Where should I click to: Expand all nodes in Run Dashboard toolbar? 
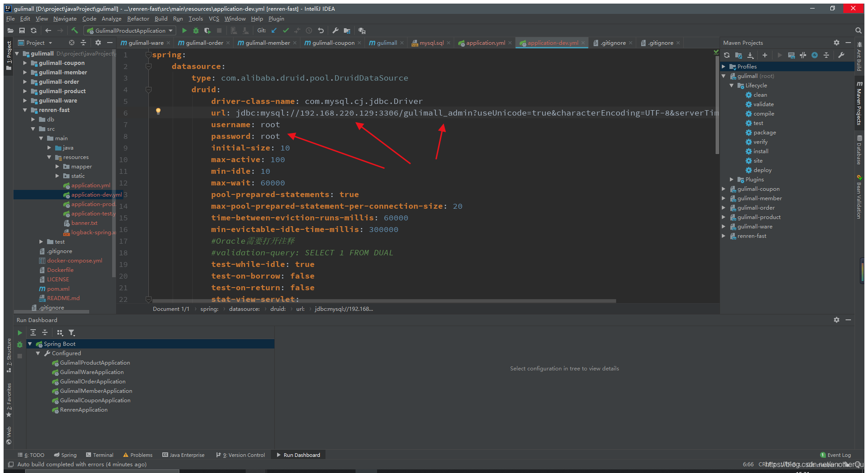[33, 333]
